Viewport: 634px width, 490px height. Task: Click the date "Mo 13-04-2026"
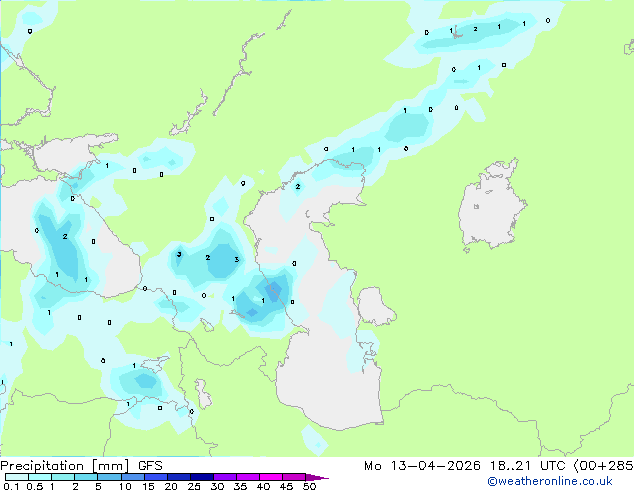coord(422,466)
